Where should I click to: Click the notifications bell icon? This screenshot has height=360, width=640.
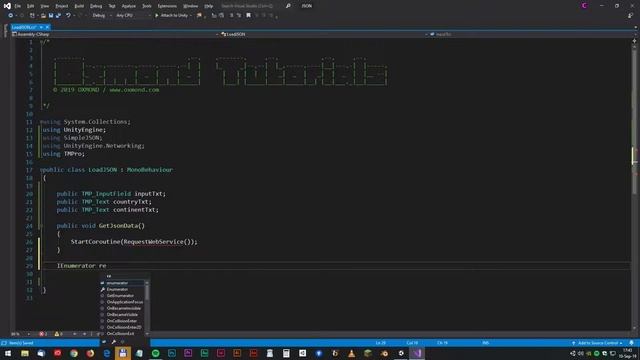click(x=631, y=343)
